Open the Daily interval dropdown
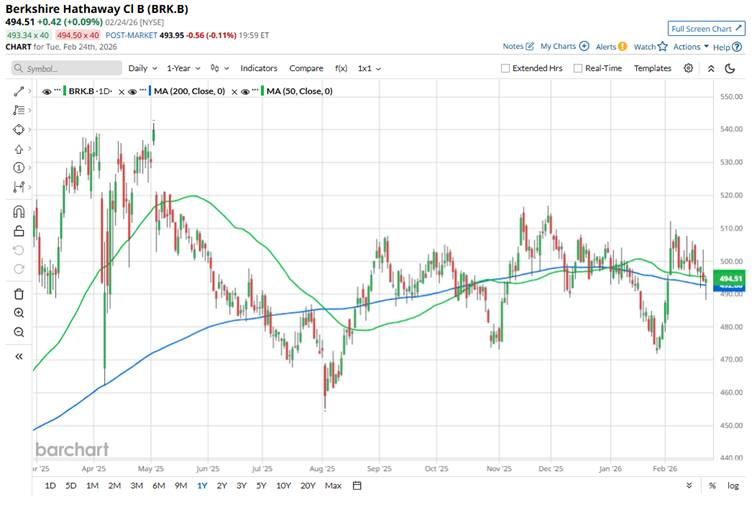This screenshot has width=752, height=505. point(141,68)
